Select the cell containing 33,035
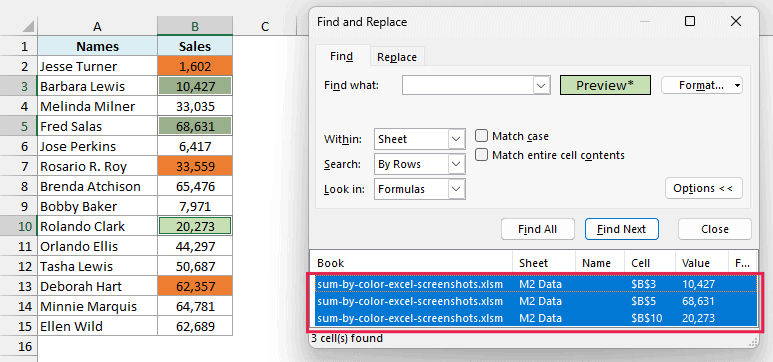The image size is (773, 362). coord(195,107)
